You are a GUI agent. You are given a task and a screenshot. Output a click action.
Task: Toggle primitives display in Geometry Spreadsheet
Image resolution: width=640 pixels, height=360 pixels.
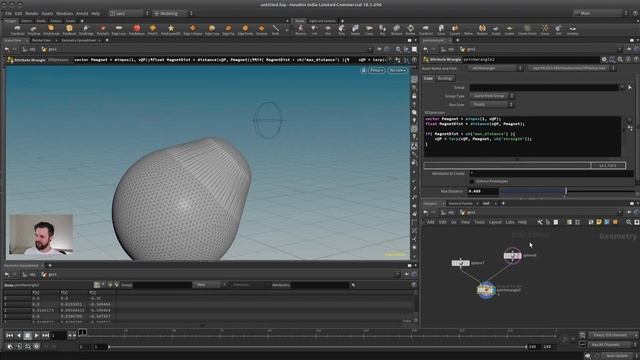click(110, 284)
